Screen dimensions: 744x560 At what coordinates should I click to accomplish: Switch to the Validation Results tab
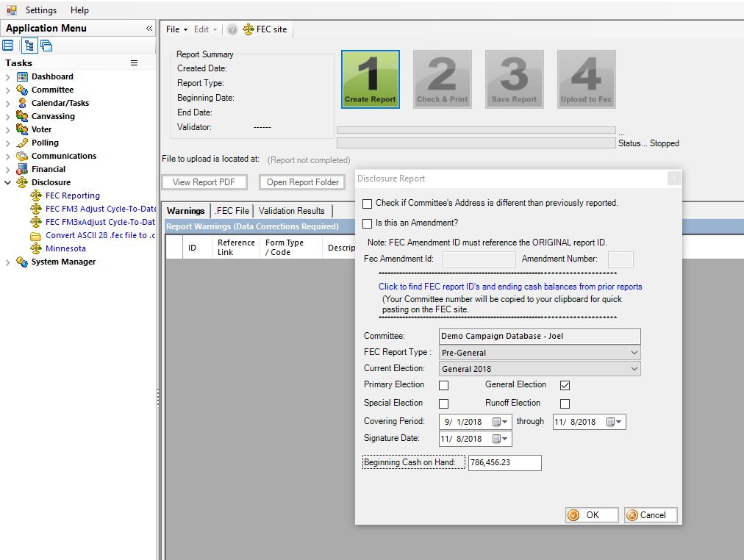[291, 211]
